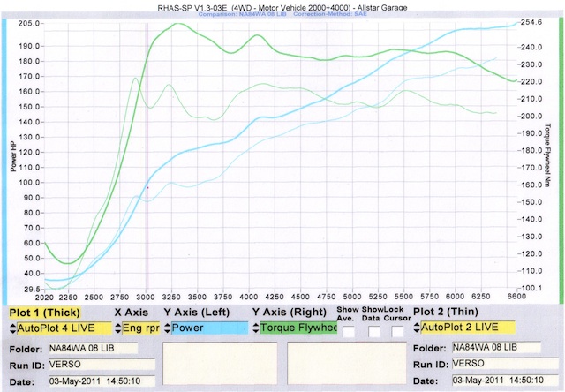The image size is (565, 392).
Task: Click the Correction-Method: SAE header text
Action: 330,14
